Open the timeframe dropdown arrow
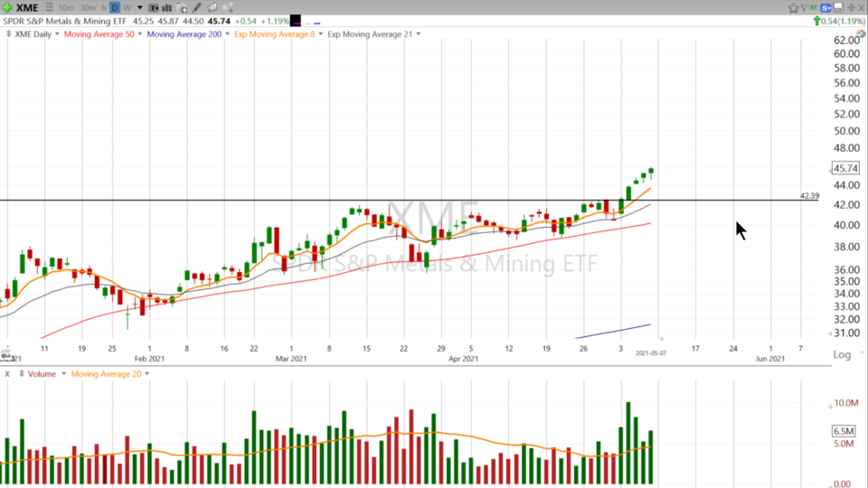This screenshot has height=488, width=868. [139, 8]
